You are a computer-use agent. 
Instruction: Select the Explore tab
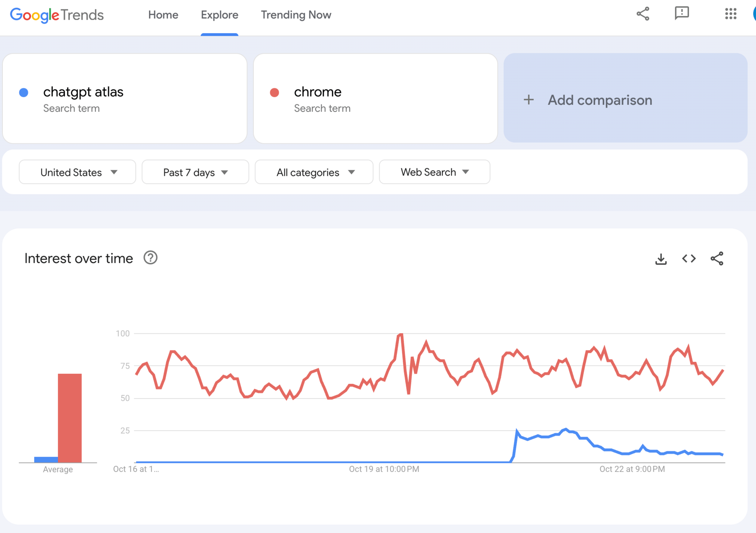(219, 15)
